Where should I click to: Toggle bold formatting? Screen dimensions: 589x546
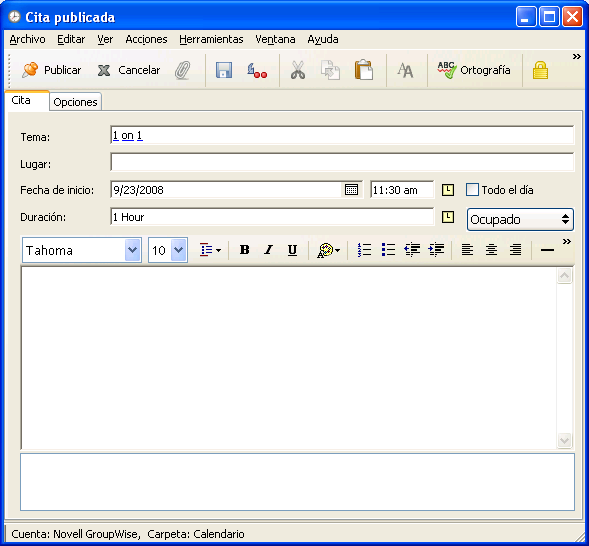(x=245, y=250)
